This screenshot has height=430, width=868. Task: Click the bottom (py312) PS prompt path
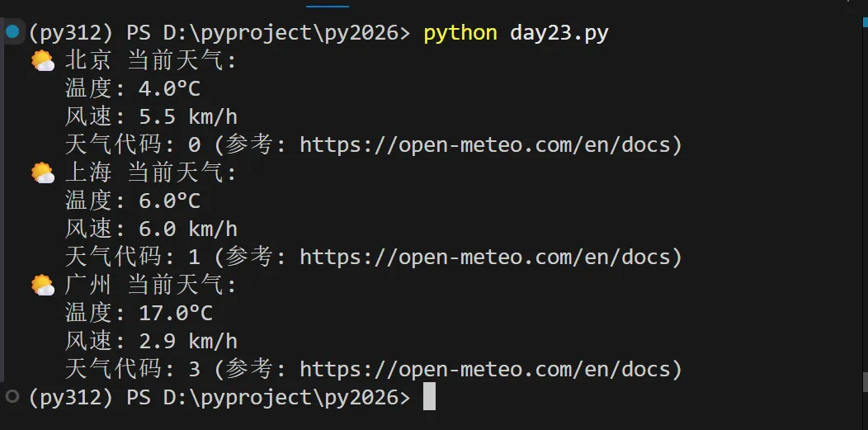coord(219,397)
